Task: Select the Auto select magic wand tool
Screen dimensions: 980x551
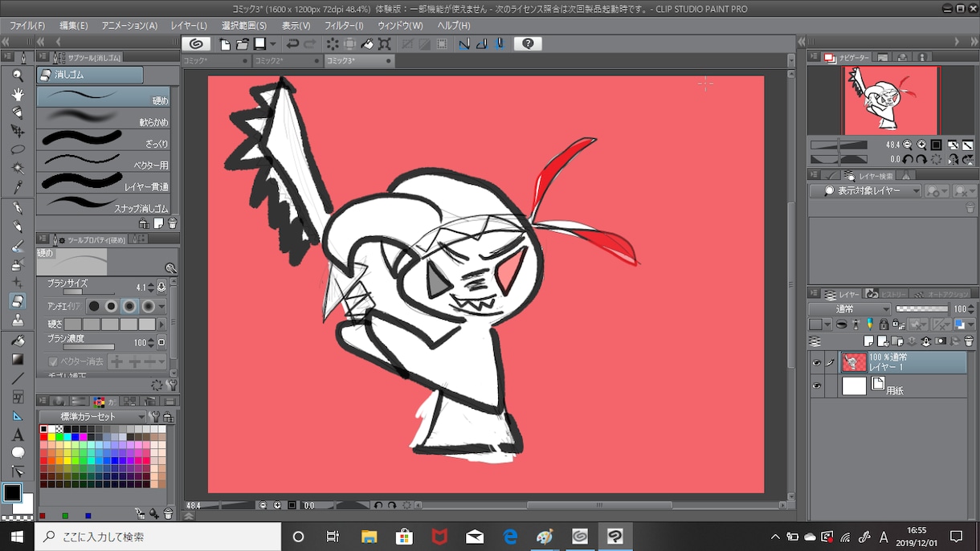Action: 18,168
